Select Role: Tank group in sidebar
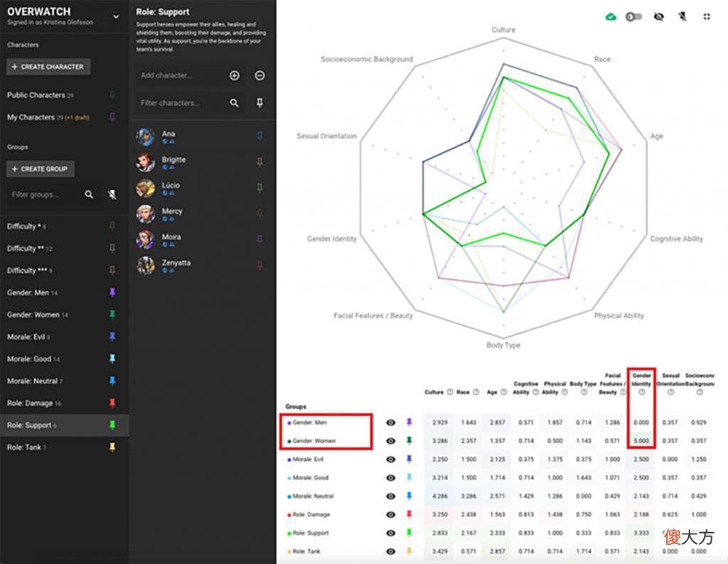728x564 pixels. point(26,447)
